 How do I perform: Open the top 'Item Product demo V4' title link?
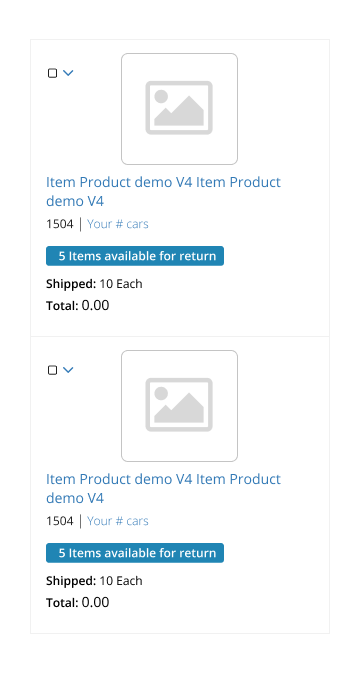(163, 191)
